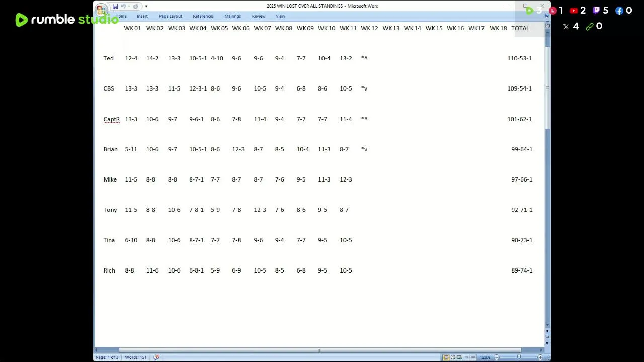Click the horizontal scrollbar right arrow
Screen dimensions: 644x362
pyautogui.click(x=541, y=350)
